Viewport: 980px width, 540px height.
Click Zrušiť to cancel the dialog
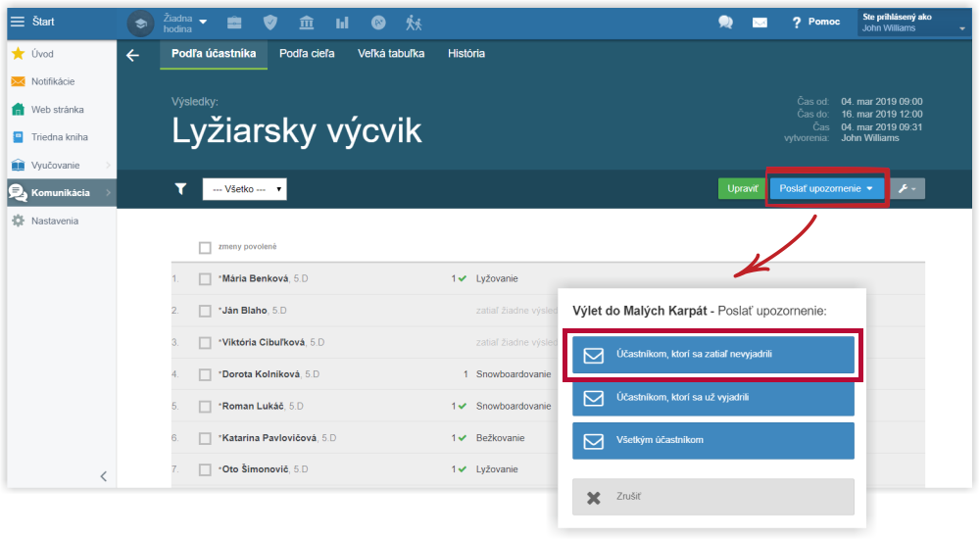[x=713, y=497]
